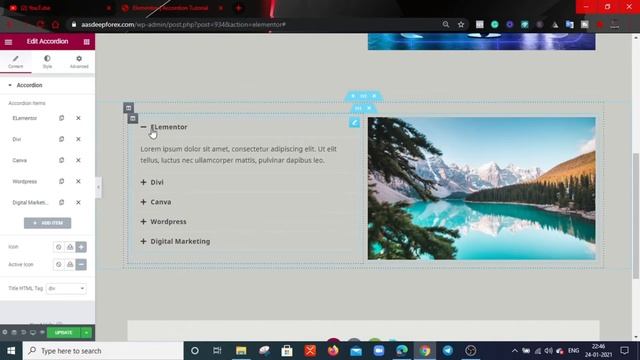Screen dimensions: 640x360
Task: Open save options arrow beside Update
Action: tap(87, 333)
